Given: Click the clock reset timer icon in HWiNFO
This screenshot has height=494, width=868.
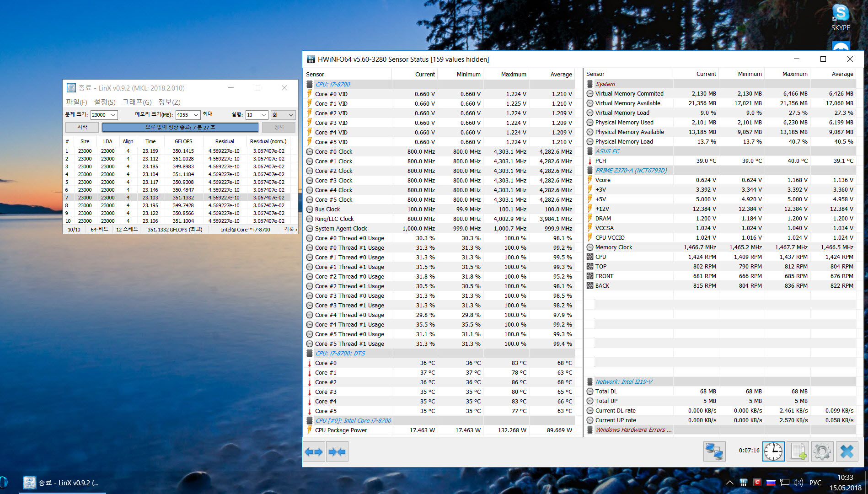Looking at the screenshot, I should (x=773, y=451).
